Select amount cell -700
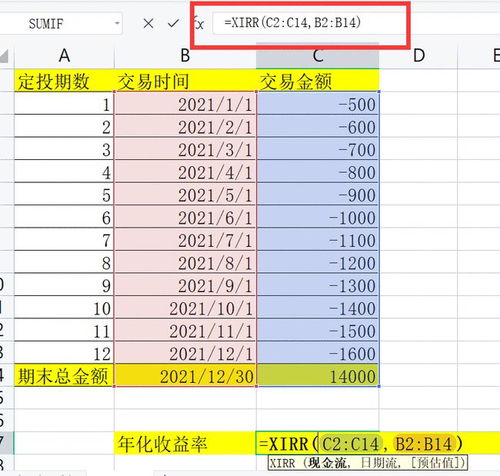This screenshot has height=476, width=500. [x=318, y=149]
